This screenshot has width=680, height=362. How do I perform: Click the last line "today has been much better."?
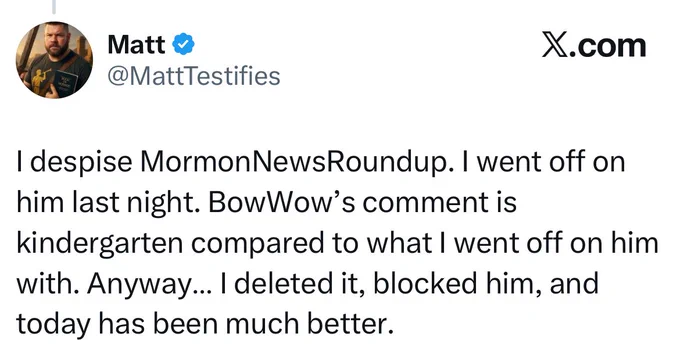(205, 325)
